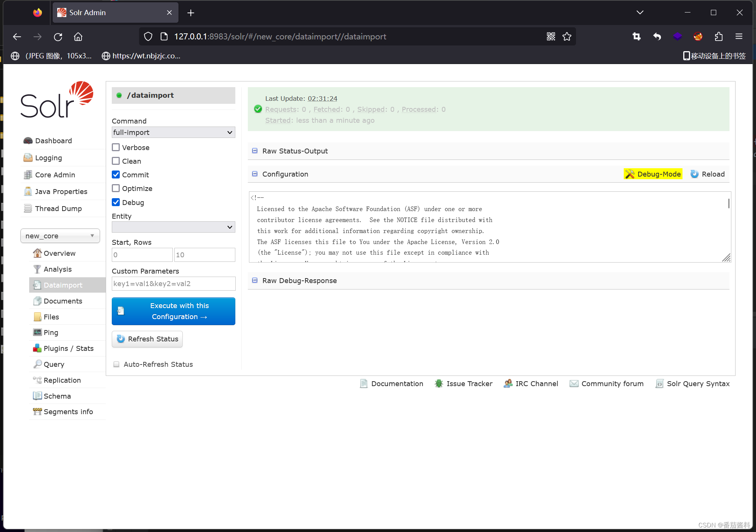This screenshot has height=532, width=756.
Task: Click Execute with this Configuration button
Action: 173,311
